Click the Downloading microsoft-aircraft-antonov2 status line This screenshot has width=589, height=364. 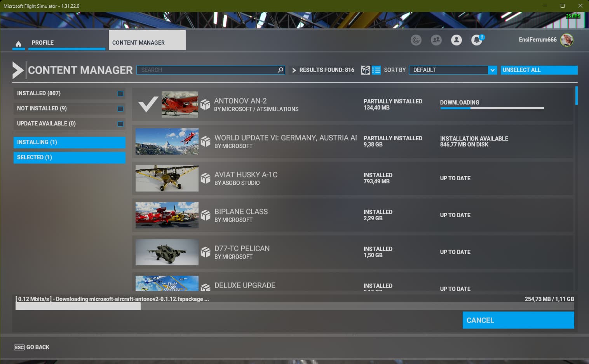(112, 299)
